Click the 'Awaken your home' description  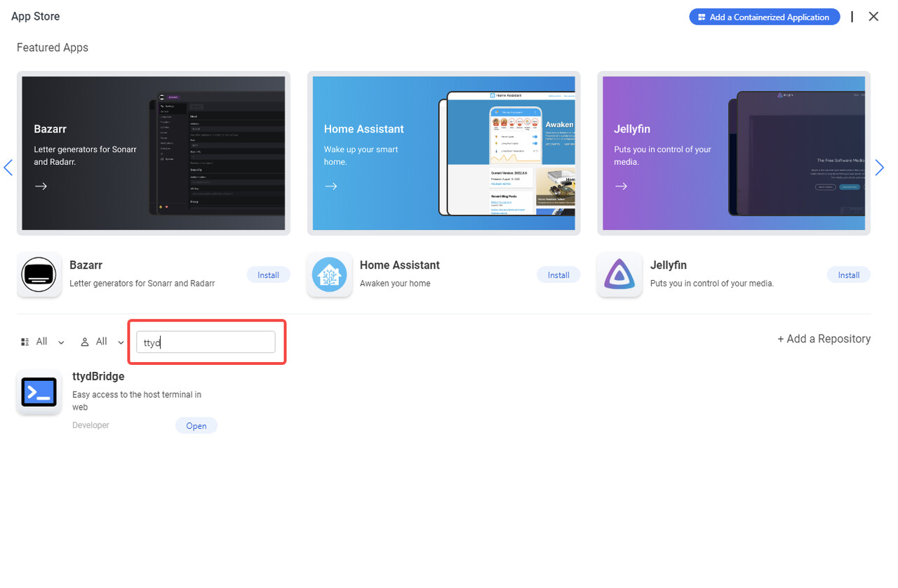click(395, 283)
